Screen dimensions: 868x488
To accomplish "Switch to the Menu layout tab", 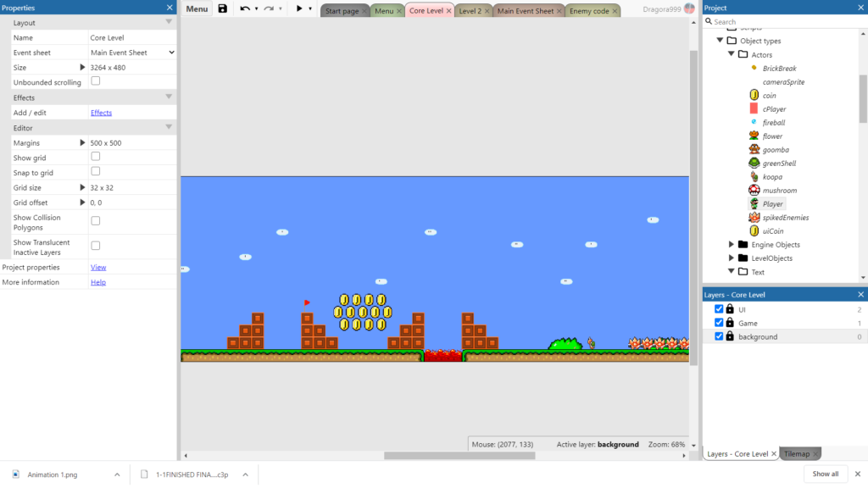I will click(x=384, y=11).
